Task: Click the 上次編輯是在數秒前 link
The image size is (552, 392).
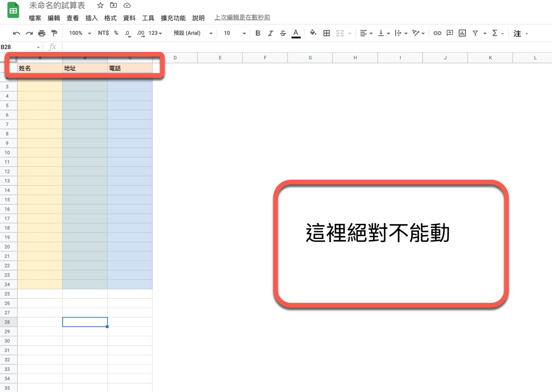Action: click(x=242, y=17)
